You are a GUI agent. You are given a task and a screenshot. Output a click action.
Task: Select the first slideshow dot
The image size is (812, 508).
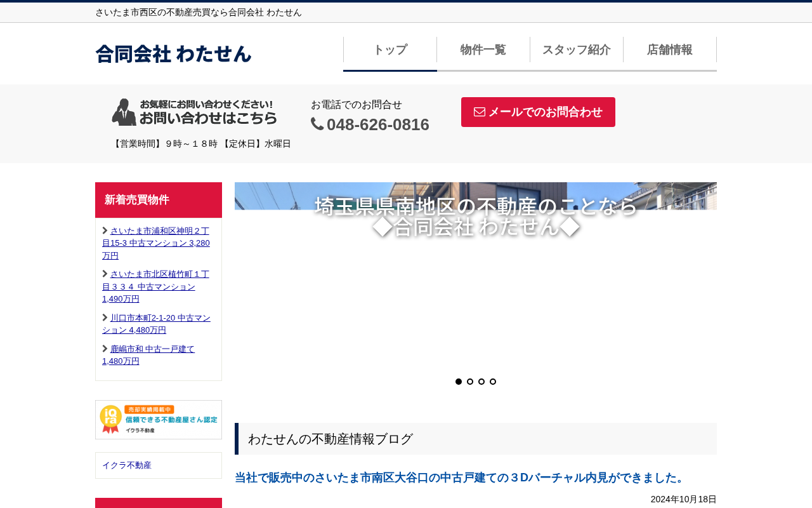(459, 382)
